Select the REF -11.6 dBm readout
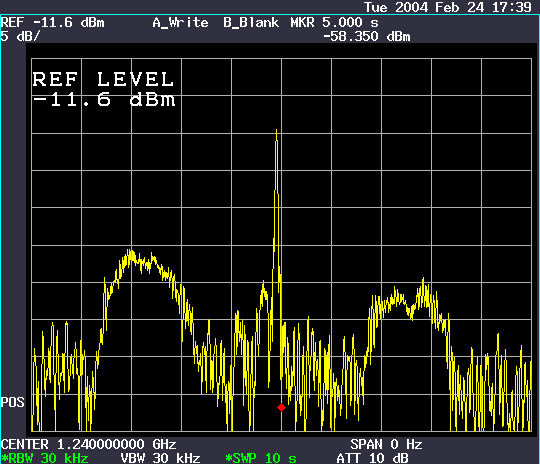The height and width of the screenshot is (464, 540). (x=52, y=23)
